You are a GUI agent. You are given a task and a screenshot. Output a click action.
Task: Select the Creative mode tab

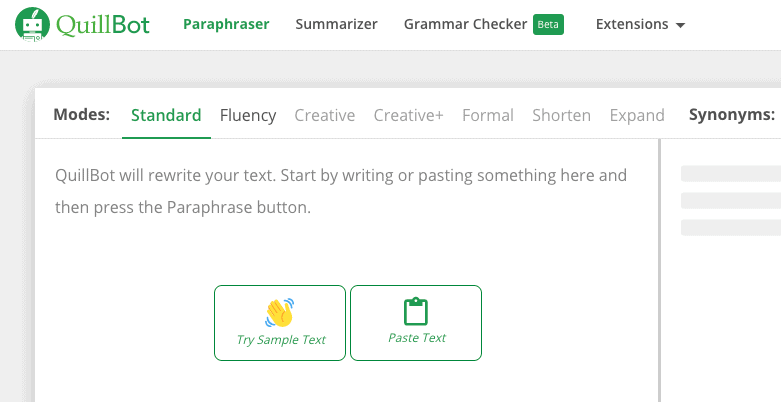pos(325,116)
